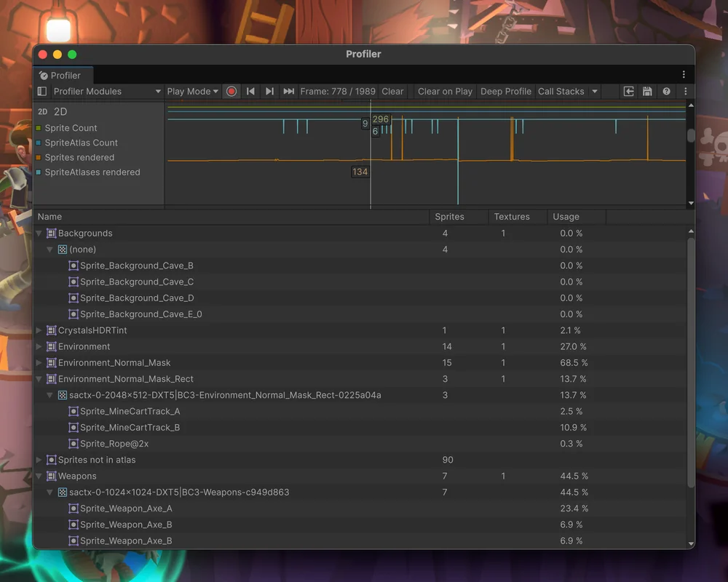Click the sprite table vertical scrollbar
The height and width of the screenshot is (582, 728).
691,362
